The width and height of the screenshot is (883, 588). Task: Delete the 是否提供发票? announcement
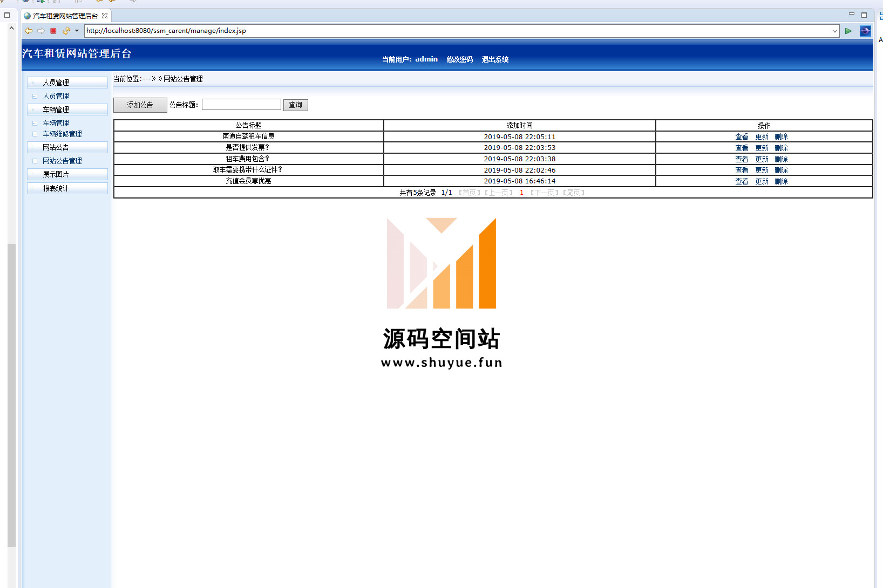click(x=781, y=148)
